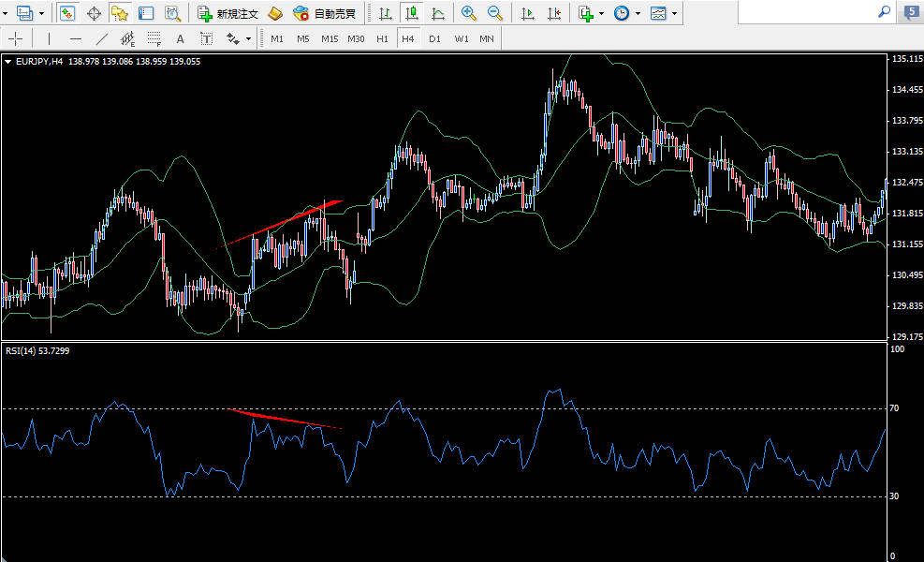Select the text A tool
924x562 pixels.
click(x=181, y=39)
